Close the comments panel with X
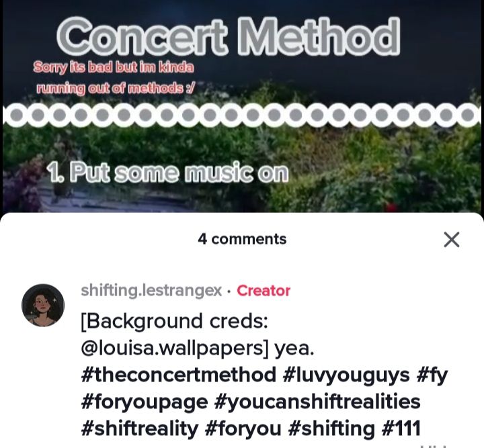Screen dimensions: 484x448 [x=452, y=240]
